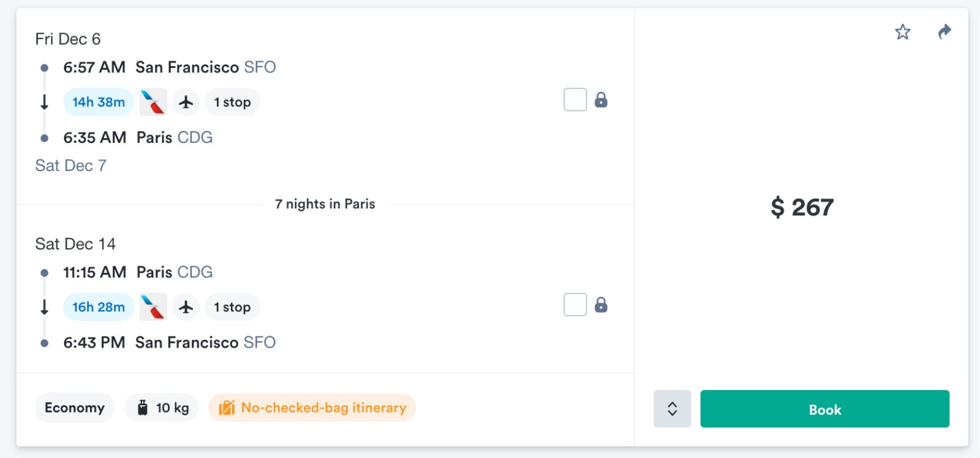The image size is (980, 458).
Task: Click the return flight lock icon
Action: tap(601, 305)
